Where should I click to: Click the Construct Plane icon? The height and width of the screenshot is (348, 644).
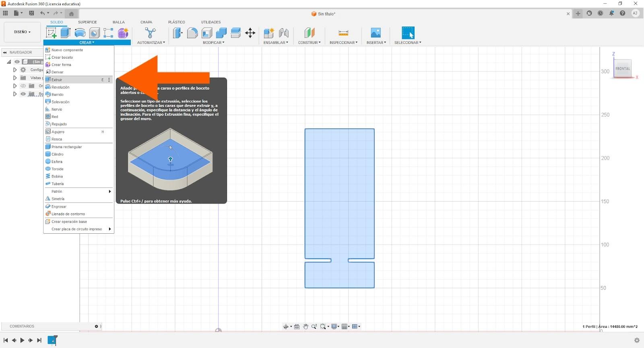click(310, 33)
